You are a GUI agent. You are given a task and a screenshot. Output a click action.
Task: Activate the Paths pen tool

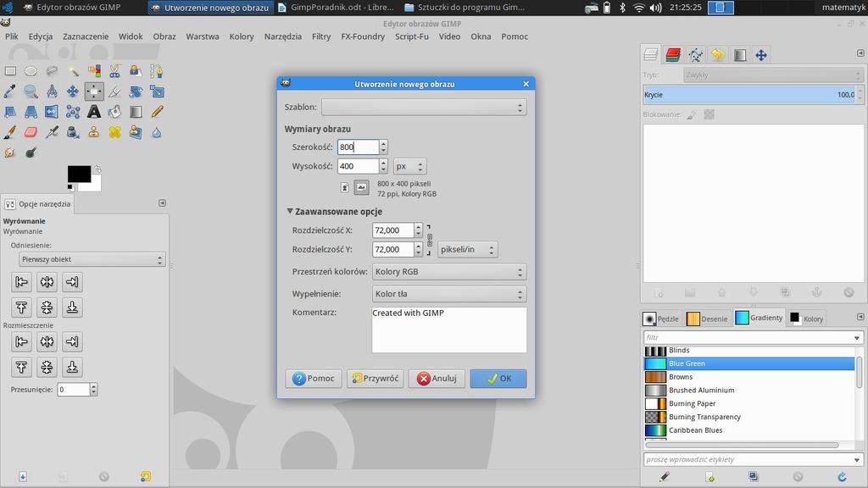point(157,71)
